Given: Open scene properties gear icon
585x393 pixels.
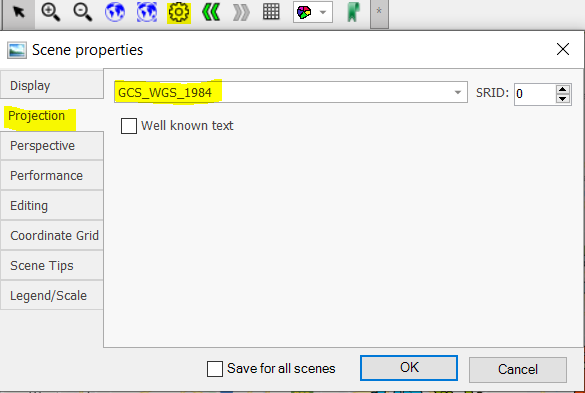Looking at the screenshot, I should point(179,12).
